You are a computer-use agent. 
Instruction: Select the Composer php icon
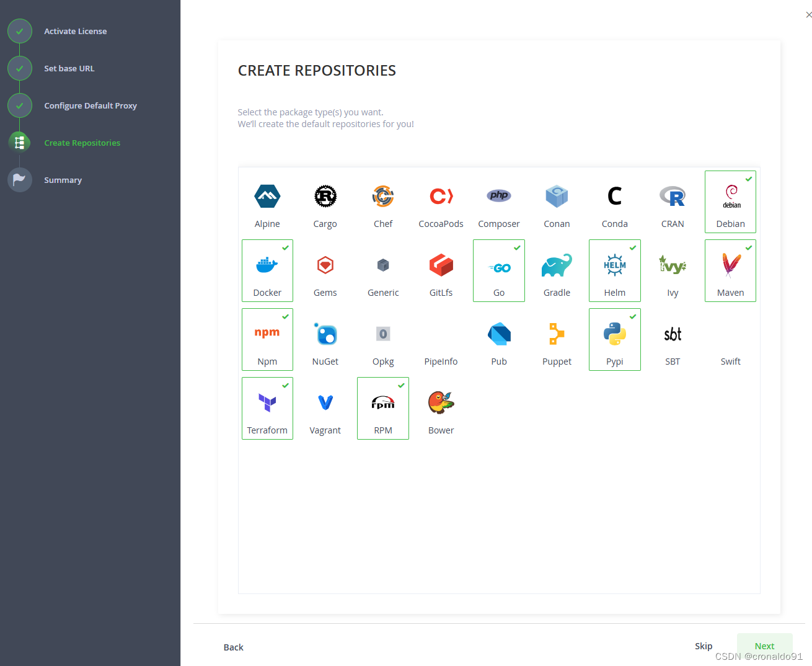pos(499,196)
